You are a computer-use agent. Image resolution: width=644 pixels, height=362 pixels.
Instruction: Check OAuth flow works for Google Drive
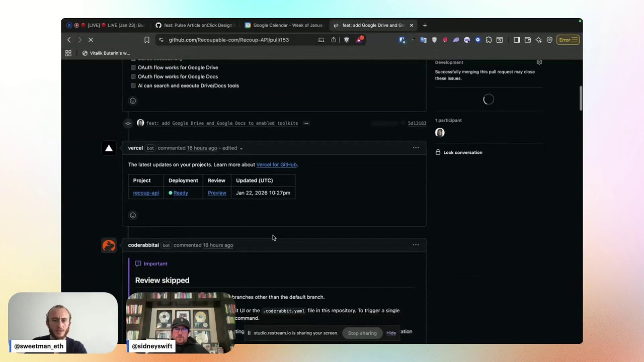click(133, 67)
